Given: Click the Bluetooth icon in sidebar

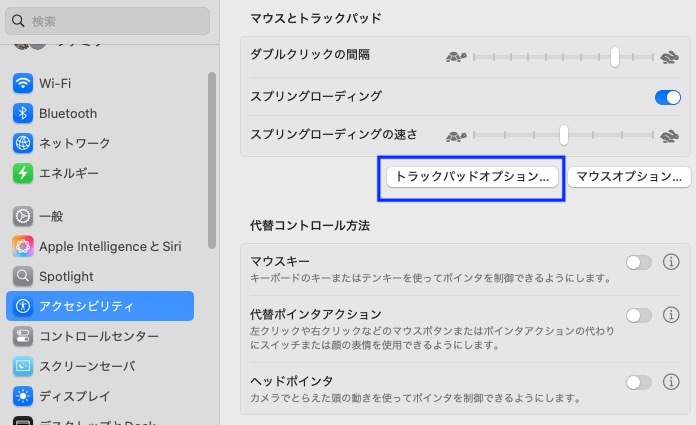Looking at the screenshot, I should click(x=24, y=113).
